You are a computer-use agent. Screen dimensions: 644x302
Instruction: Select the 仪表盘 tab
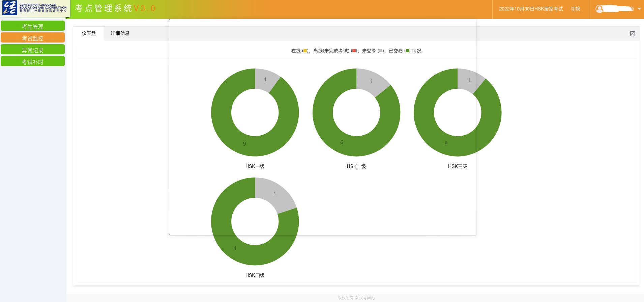(x=89, y=33)
